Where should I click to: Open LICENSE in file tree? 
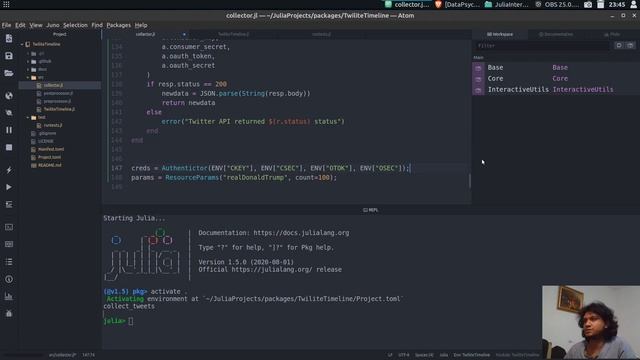tap(45, 141)
